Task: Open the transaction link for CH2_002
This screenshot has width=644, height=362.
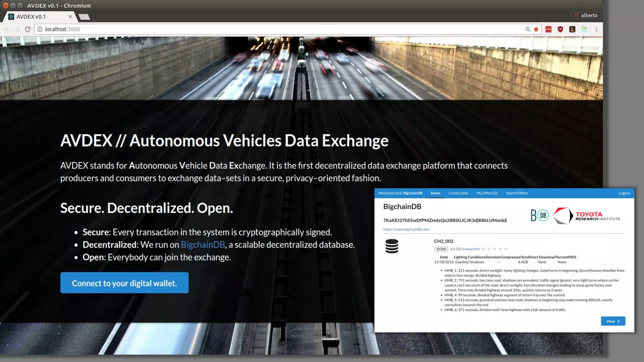Action: point(470,249)
